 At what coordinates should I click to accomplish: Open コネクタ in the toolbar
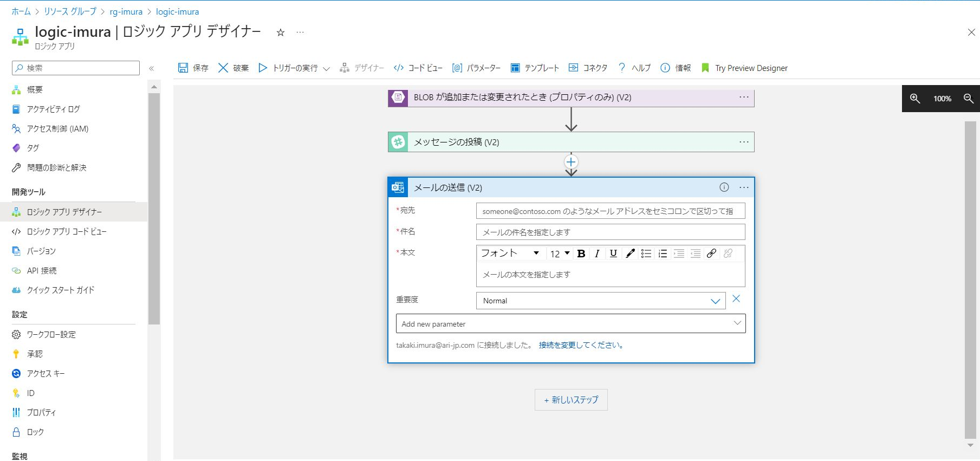point(588,68)
